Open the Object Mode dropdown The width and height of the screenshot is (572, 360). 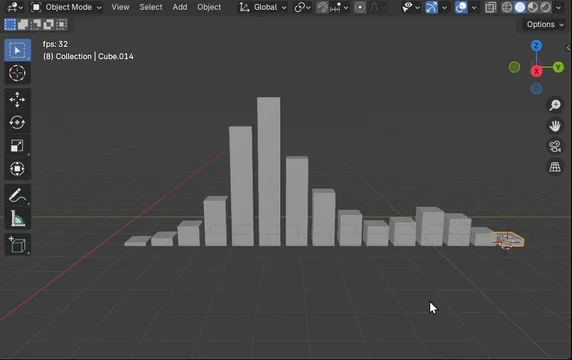coord(66,7)
